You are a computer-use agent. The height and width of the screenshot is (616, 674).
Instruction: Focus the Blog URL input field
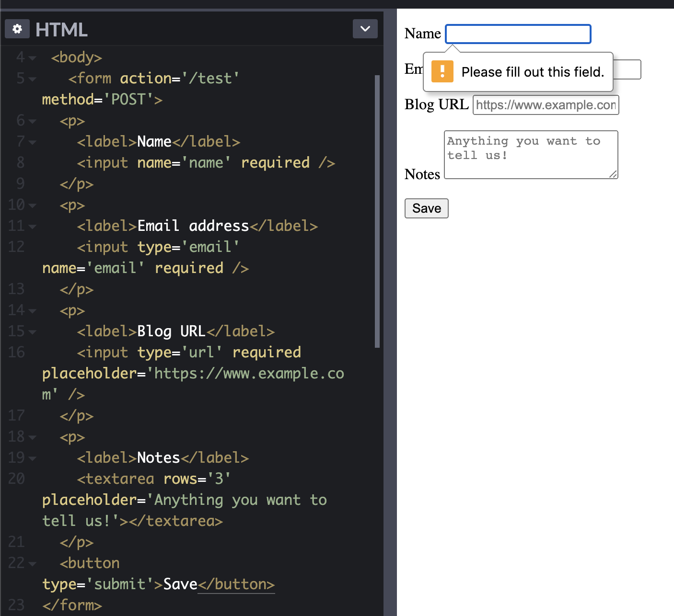[546, 105]
